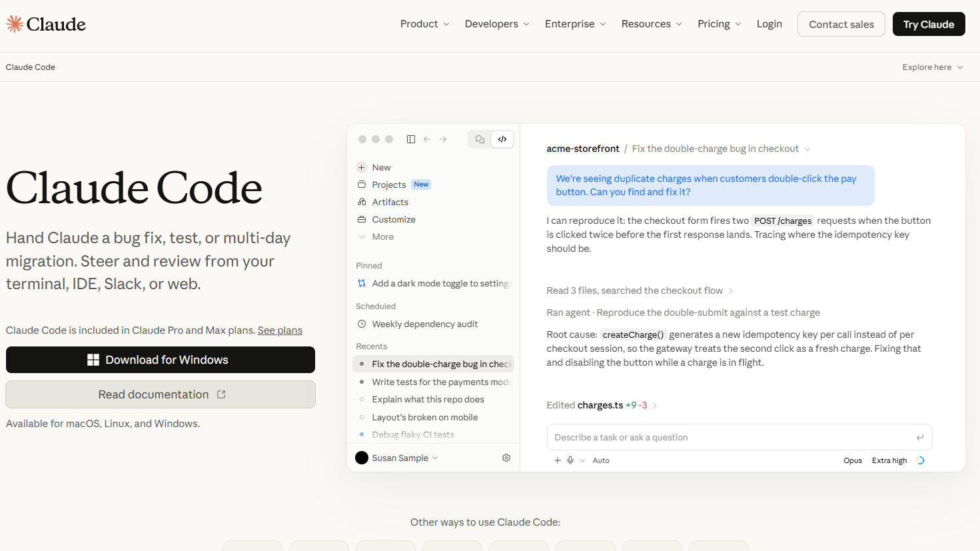The image size is (980, 551).
Task: Follow the See plans link
Action: pyautogui.click(x=280, y=330)
